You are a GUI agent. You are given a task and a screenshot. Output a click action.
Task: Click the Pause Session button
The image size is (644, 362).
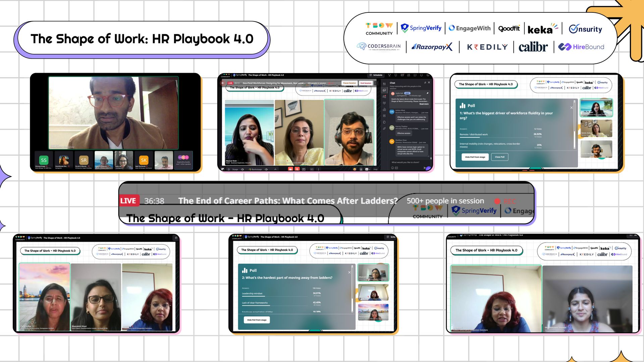coord(350,83)
